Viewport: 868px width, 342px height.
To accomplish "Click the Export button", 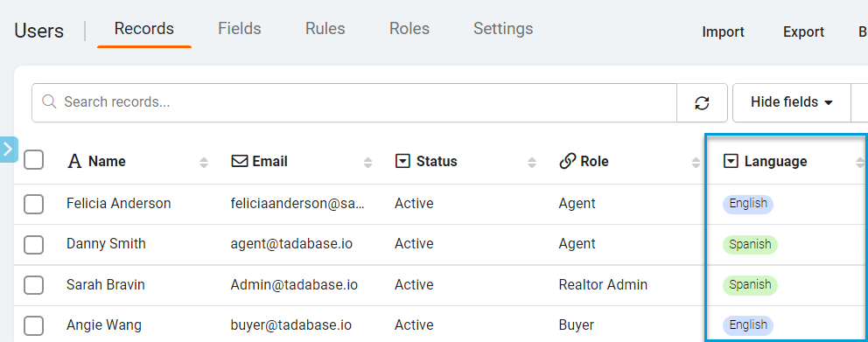I will tap(804, 32).
